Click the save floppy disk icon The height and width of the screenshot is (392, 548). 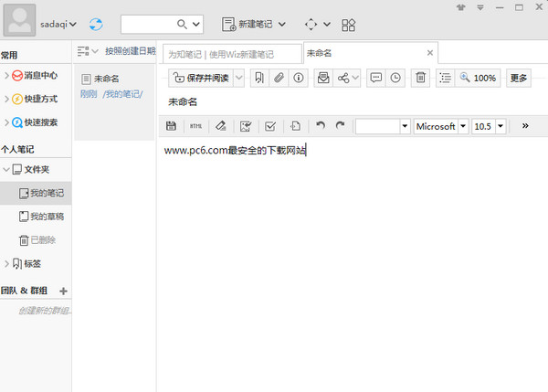pos(171,126)
